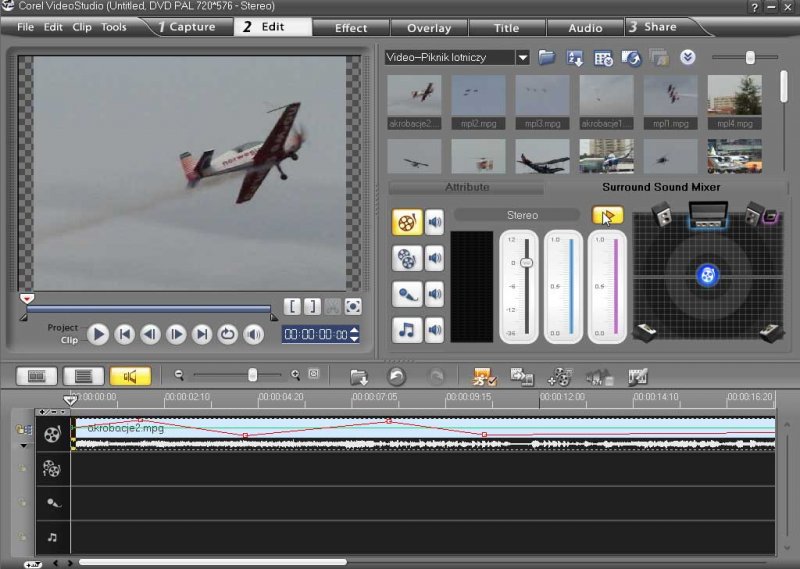800x569 pixels.
Task: Open the Video–Piknik lotniczy library dropdown
Action: (522, 58)
